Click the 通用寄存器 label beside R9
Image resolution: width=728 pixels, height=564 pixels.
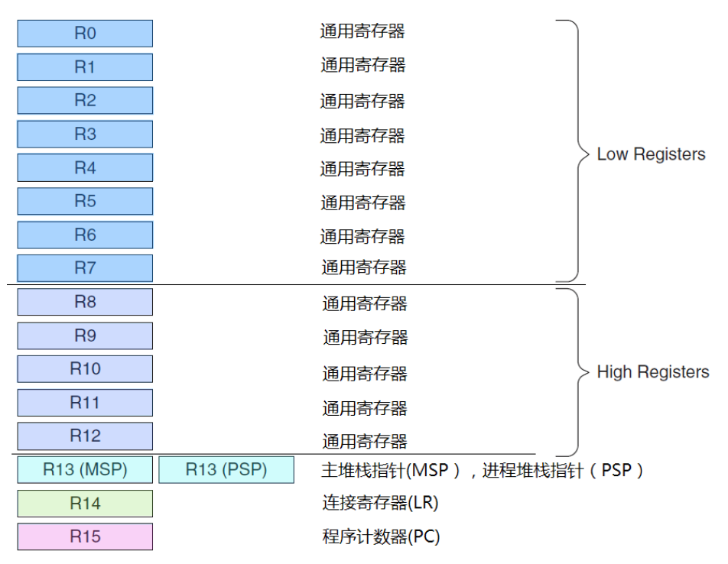coord(365,337)
